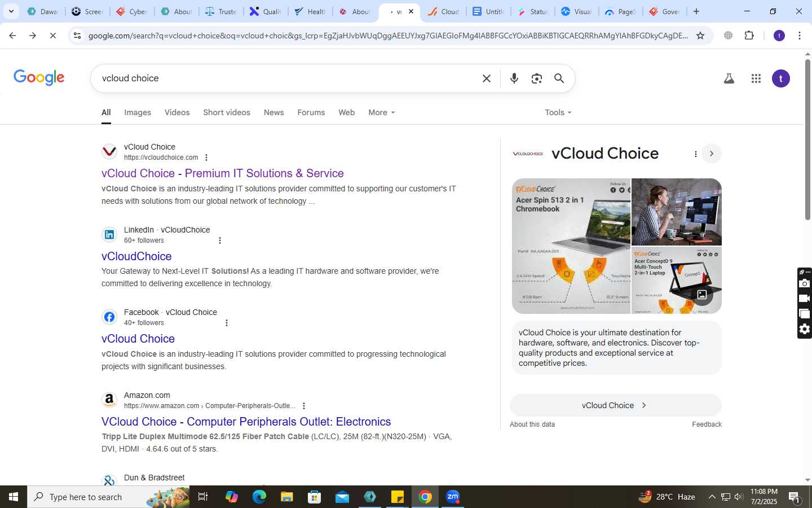Click the Feedback link under knowledge panel
Viewport: 812px width, 508px height.
tap(707, 424)
